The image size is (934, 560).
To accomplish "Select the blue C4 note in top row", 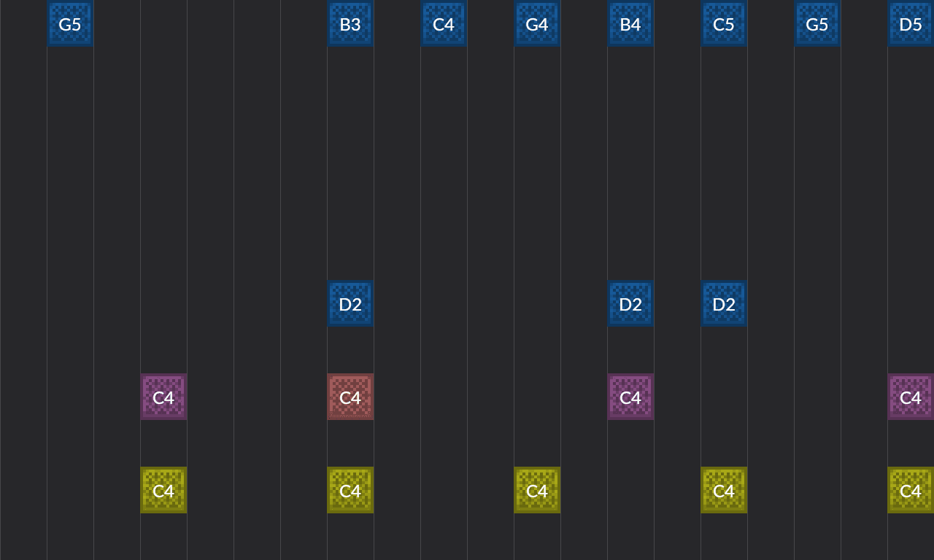I will [x=444, y=24].
